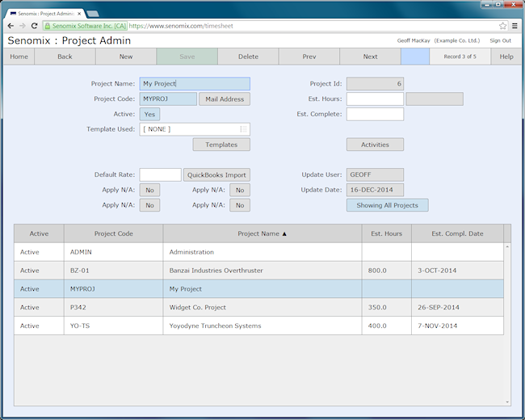The image size is (525, 420).
Task: Click the blank blue toolbar box
Action: point(415,57)
